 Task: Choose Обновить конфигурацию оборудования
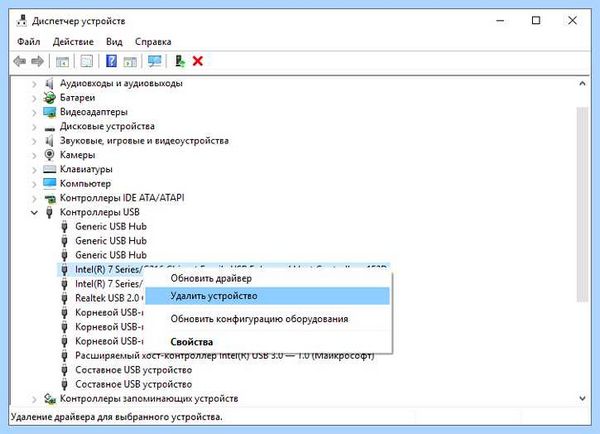267,319
